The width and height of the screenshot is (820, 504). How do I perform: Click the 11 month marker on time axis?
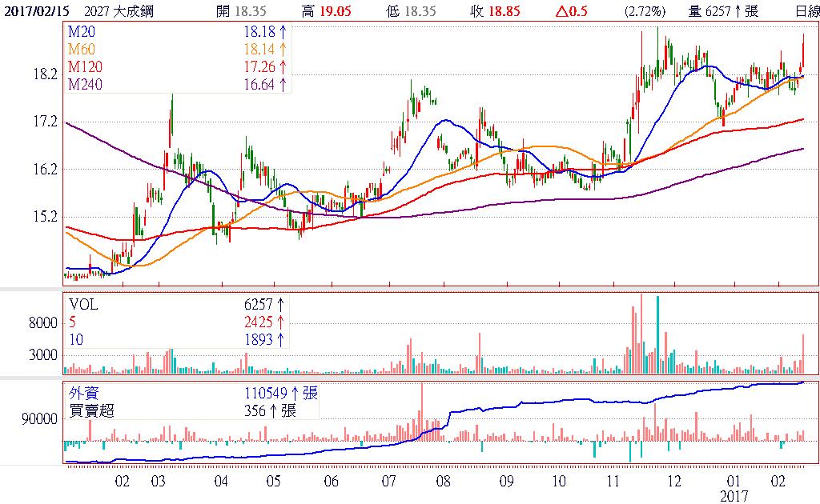pyautogui.click(x=614, y=482)
